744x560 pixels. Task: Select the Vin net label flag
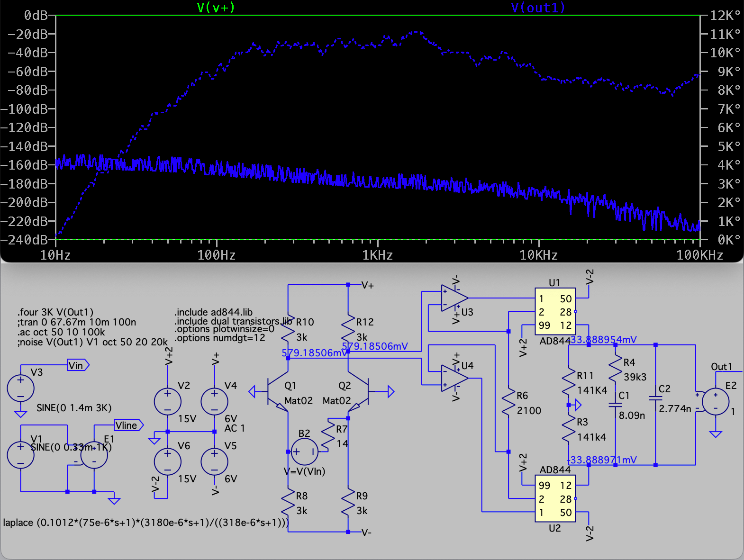click(x=78, y=365)
